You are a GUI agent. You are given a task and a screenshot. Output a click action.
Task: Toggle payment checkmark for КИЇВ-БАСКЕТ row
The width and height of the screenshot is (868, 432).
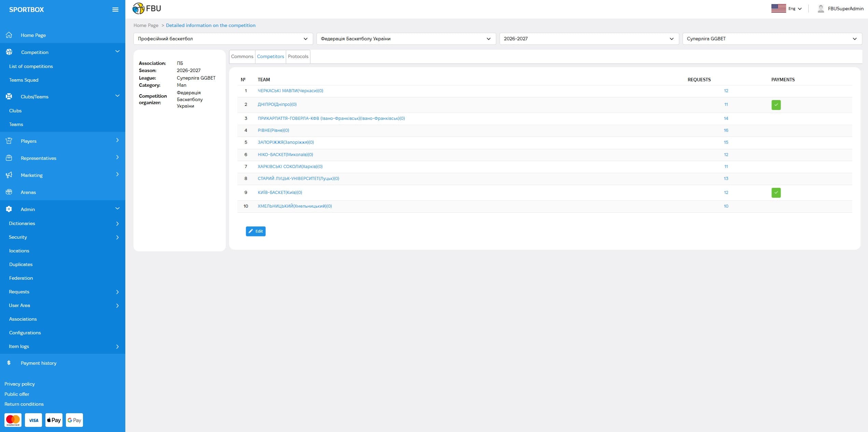tap(776, 193)
